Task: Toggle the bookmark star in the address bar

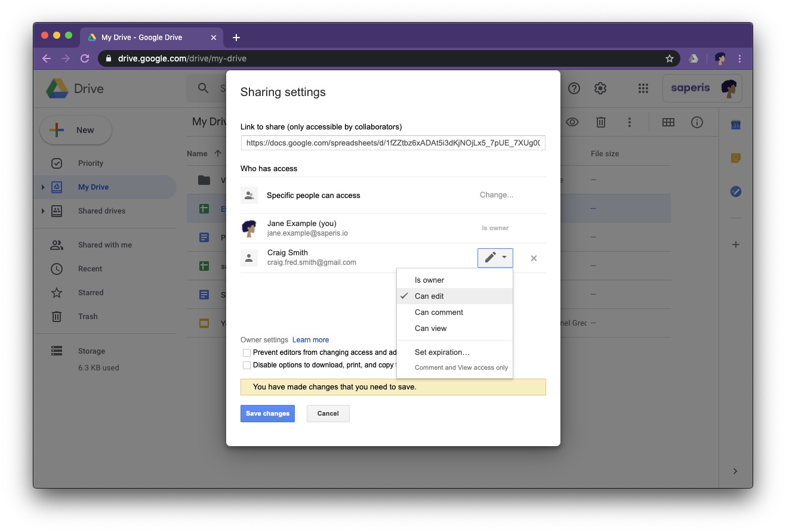Action: pyautogui.click(x=669, y=58)
